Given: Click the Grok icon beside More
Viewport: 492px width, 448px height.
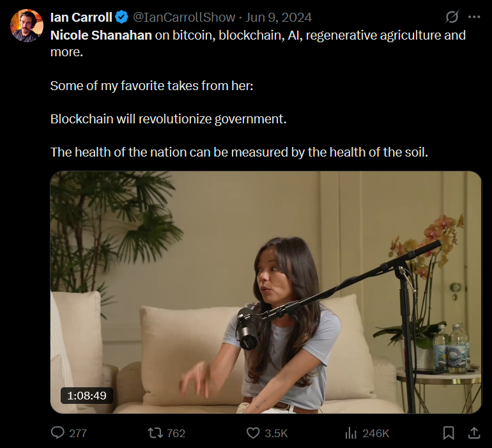Looking at the screenshot, I should 452,17.
